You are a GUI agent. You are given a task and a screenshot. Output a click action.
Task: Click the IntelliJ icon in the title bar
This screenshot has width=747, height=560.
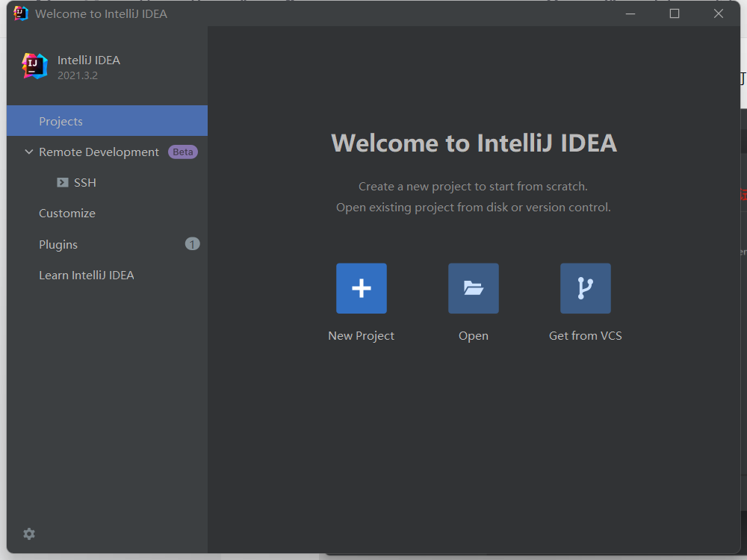(x=20, y=13)
